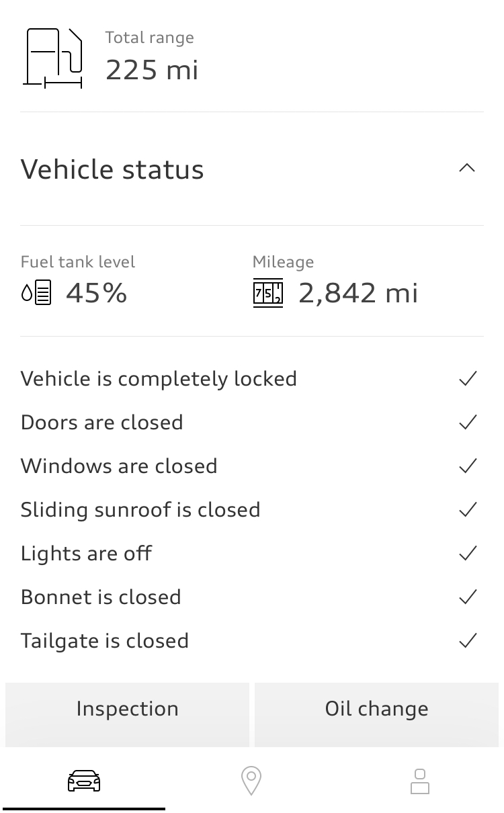This screenshot has width=504, height=813.
Task: Tap the 45% fuel level value
Action: click(96, 293)
